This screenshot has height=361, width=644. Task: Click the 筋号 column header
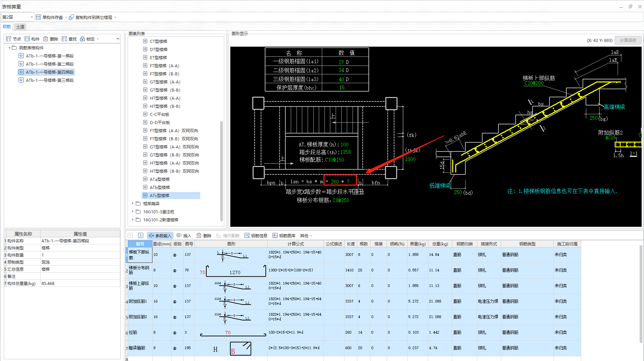[140, 244]
